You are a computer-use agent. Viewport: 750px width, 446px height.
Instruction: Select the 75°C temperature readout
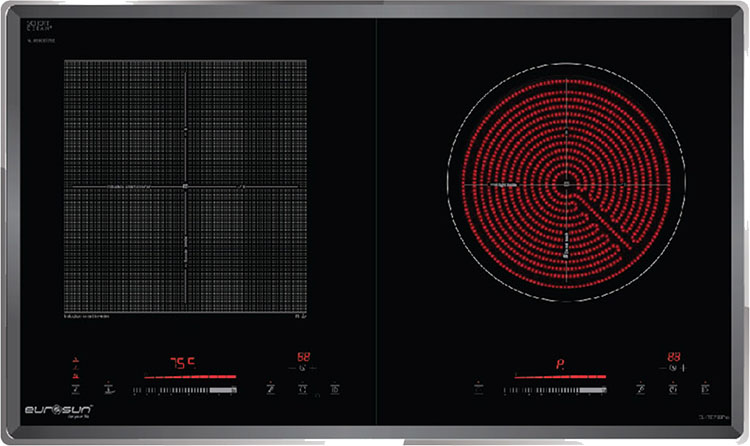[x=181, y=364]
